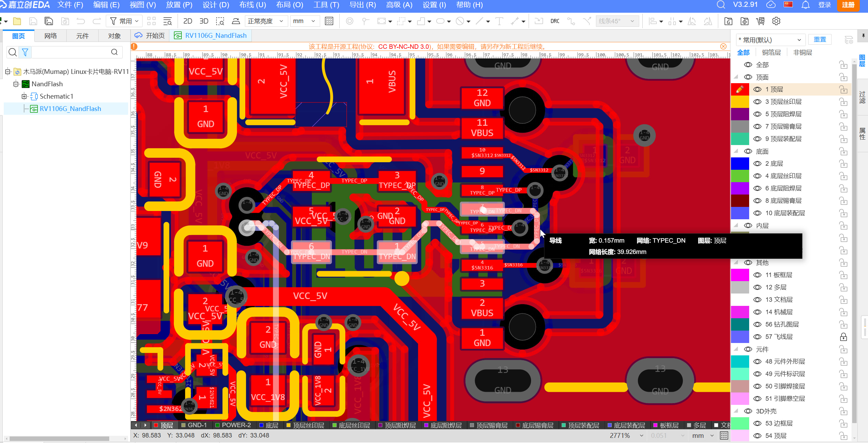Toggle grid display icon in toolbar

[x=329, y=21]
